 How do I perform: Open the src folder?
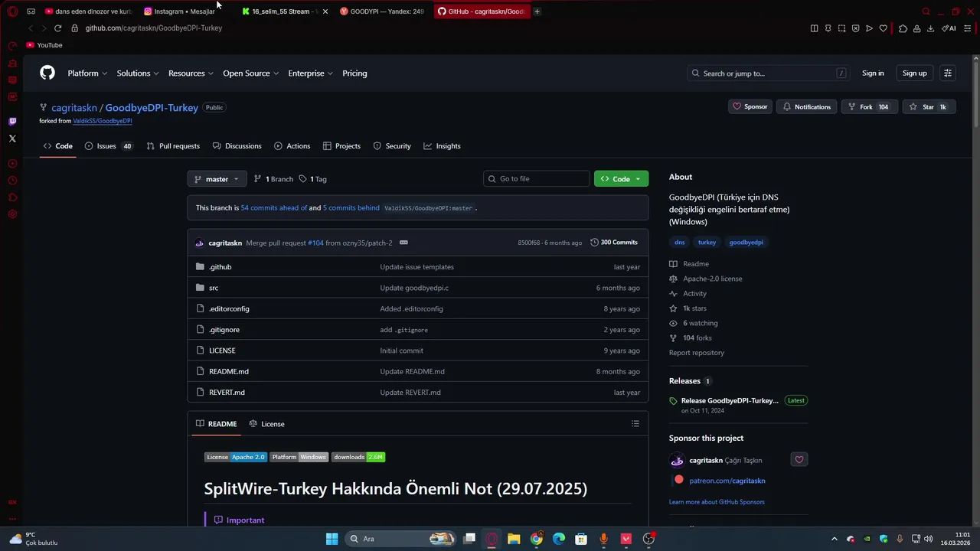coord(214,288)
